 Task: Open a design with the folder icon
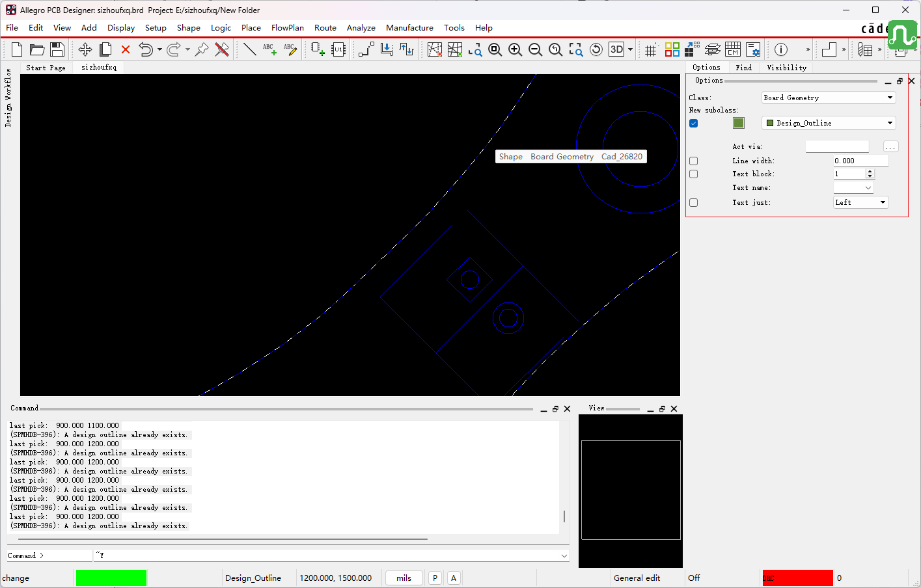(x=37, y=49)
